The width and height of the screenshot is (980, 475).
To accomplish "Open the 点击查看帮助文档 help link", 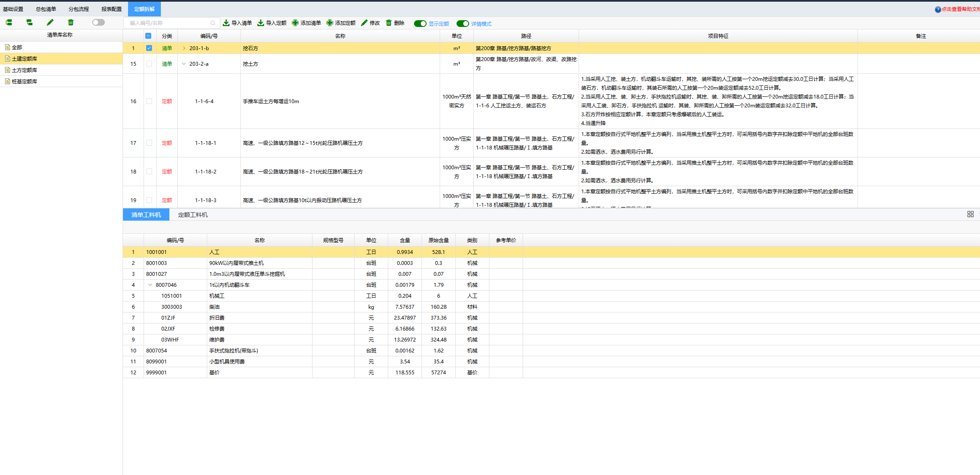I will pyautogui.click(x=961, y=9).
